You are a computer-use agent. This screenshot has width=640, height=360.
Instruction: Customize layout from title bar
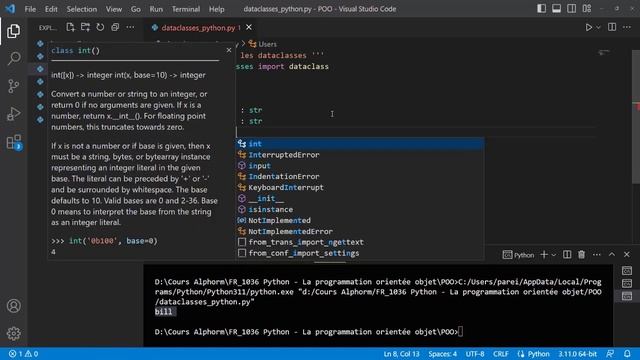[x=587, y=9]
